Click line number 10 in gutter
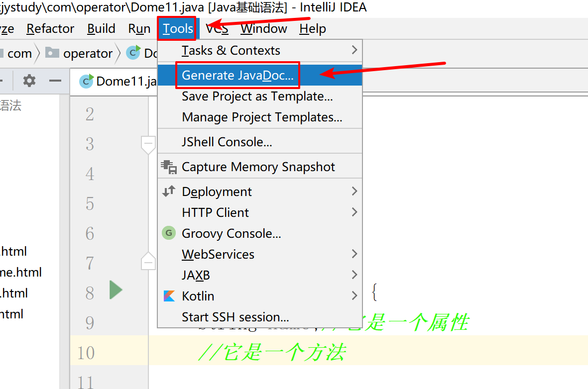 coord(86,353)
